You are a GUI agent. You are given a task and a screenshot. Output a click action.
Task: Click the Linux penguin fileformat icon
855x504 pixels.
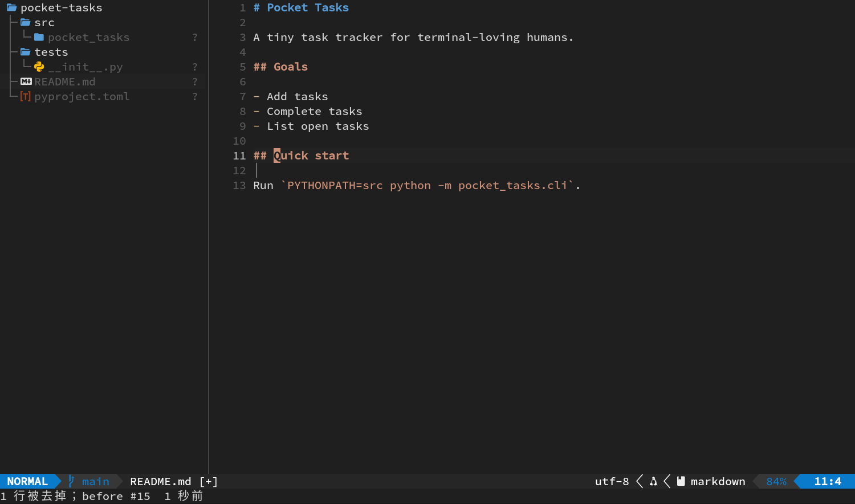coord(653,482)
